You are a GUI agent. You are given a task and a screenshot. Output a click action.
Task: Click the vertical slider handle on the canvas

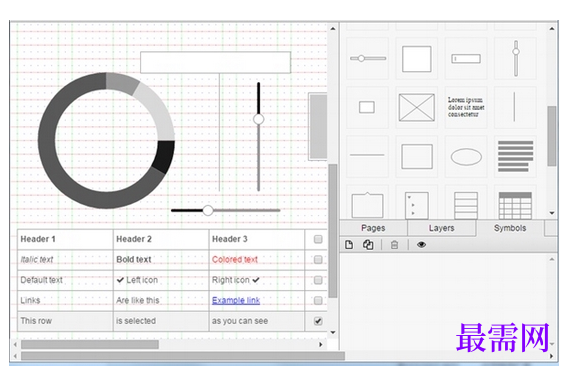[x=258, y=119]
